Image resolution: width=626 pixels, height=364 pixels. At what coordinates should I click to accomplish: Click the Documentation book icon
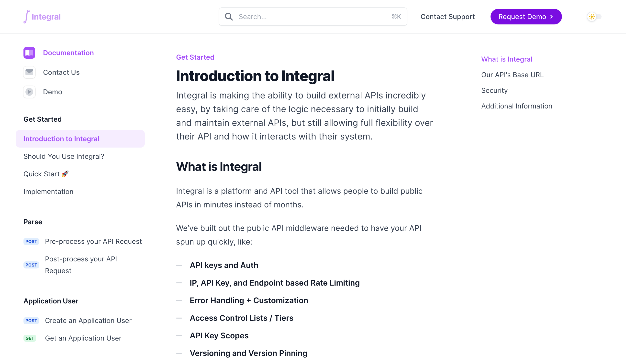[x=29, y=53]
